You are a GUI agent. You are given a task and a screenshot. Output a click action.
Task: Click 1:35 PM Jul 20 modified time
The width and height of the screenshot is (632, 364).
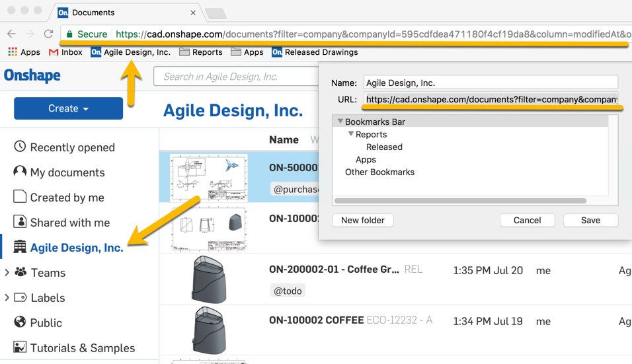tap(488, 271)
